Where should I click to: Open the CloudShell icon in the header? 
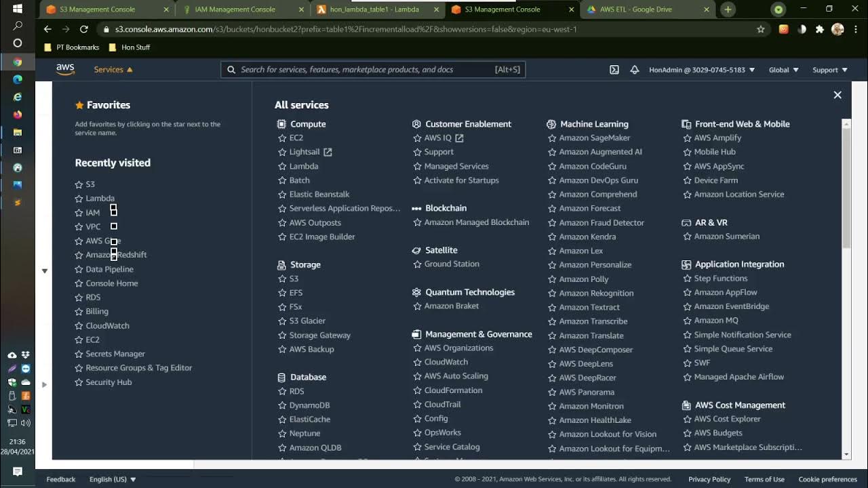[614, 70]
